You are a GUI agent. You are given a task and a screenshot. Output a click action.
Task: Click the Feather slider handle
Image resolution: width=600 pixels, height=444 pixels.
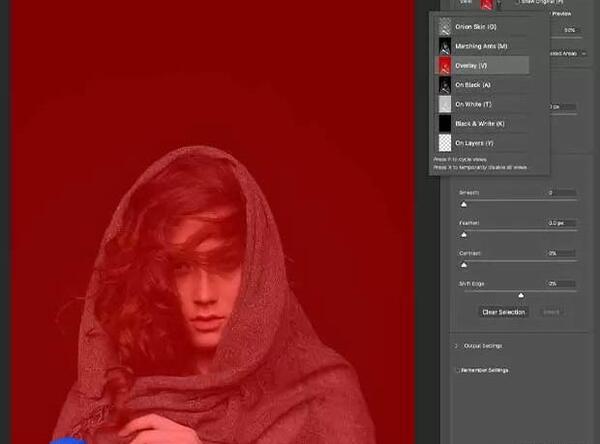tap(464, 235)
